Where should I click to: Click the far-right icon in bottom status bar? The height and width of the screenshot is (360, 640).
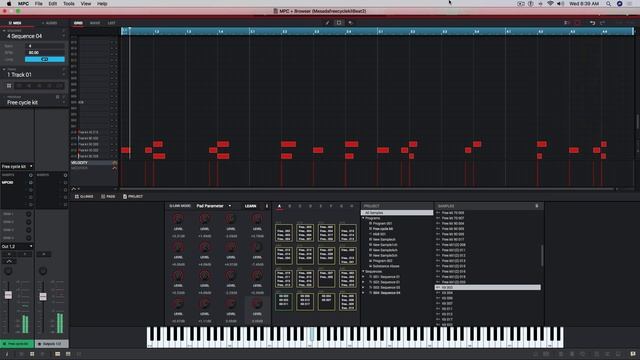click(633, 354)
